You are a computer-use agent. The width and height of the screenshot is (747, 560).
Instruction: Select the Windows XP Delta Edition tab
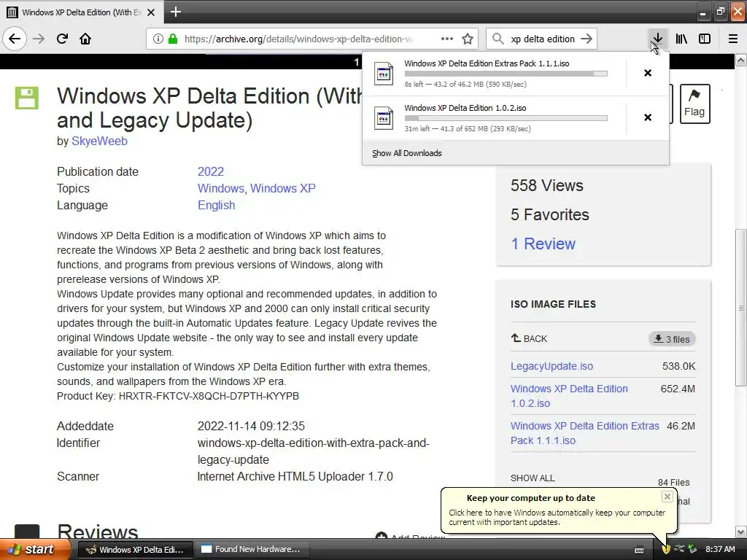[x=82, y=12]
